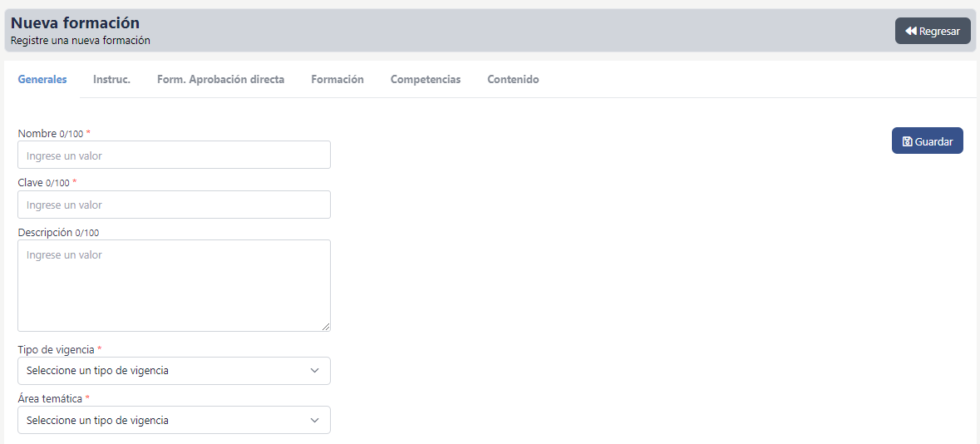This screenshot has height=444, width=980.
Task: Click the Tipo de vigencia label
Action: click(57, 349)
